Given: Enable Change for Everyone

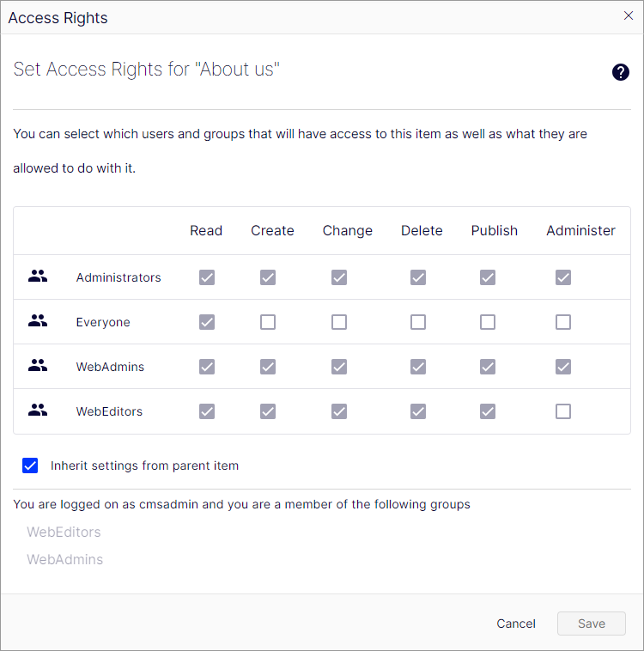Looking at the screenshot, I should click(x=339, y=322).
